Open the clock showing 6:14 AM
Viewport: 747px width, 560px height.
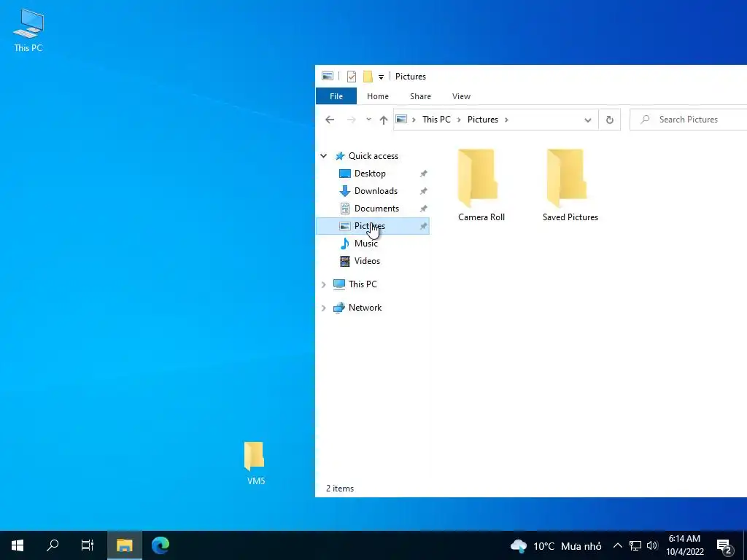[x=684, y=545]
